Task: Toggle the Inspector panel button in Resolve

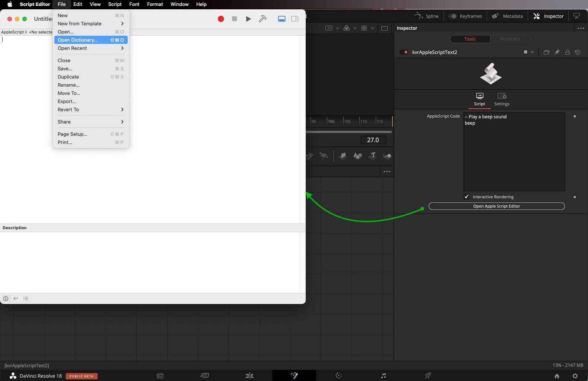Action: pyautogui.click(x=549, y=16)
